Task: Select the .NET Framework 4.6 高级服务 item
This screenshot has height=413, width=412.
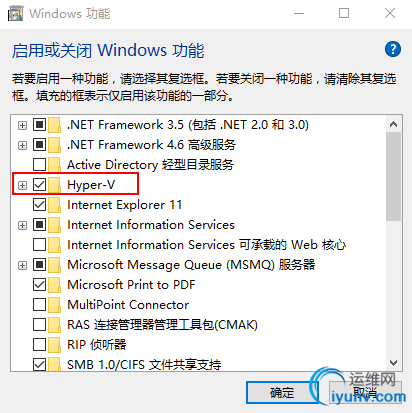Action: point(151,145)
